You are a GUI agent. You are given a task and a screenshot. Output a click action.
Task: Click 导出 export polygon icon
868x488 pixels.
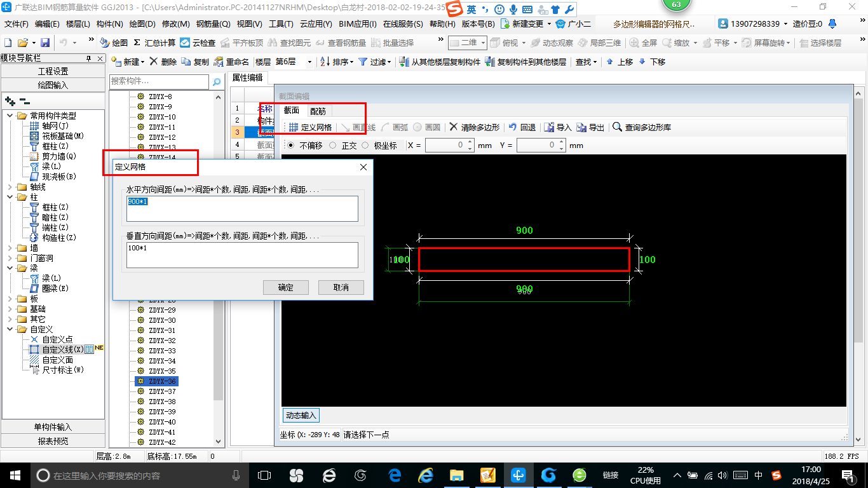tap(591, 127)
